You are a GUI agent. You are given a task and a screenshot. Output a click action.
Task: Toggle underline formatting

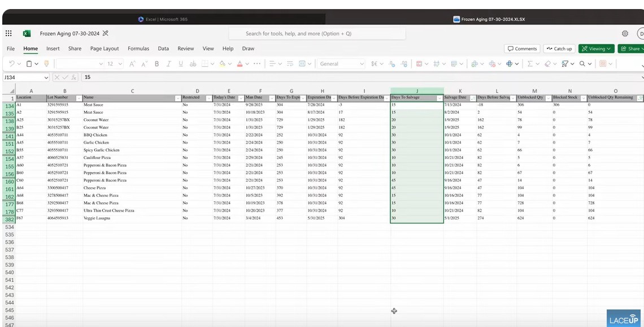pos(181,63)
